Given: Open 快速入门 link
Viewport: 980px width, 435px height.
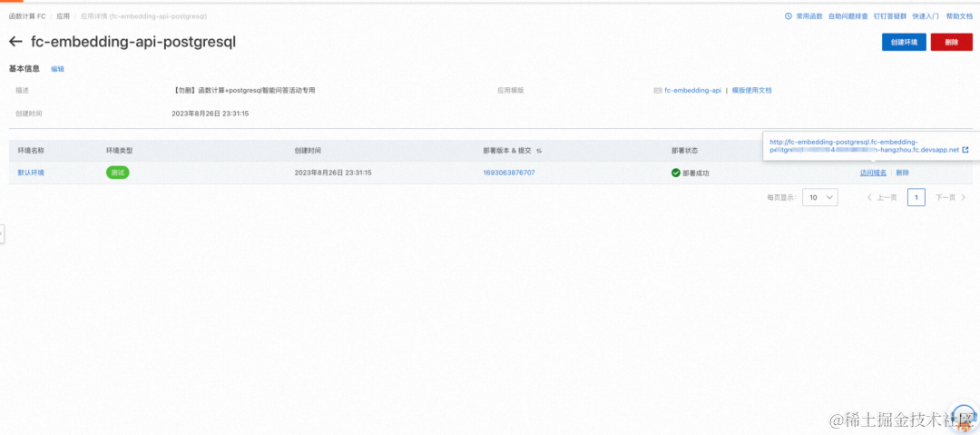Looking at the screenshot, I should (926, 16).
